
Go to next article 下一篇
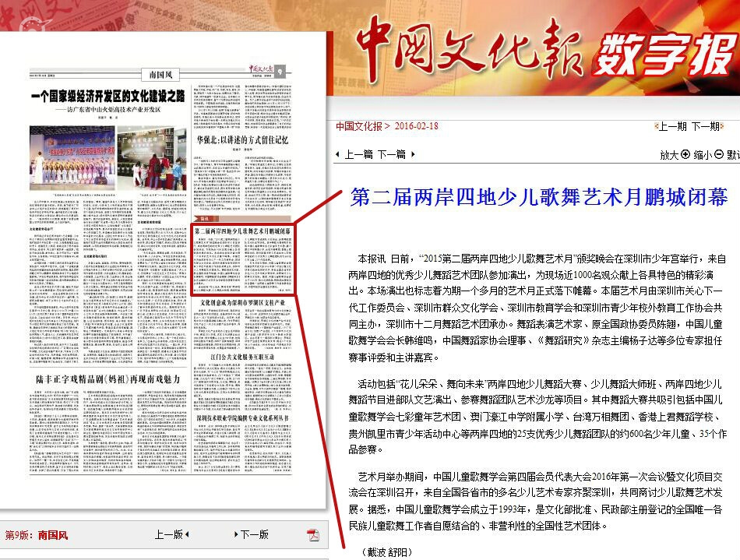click(x=391, y=154)
